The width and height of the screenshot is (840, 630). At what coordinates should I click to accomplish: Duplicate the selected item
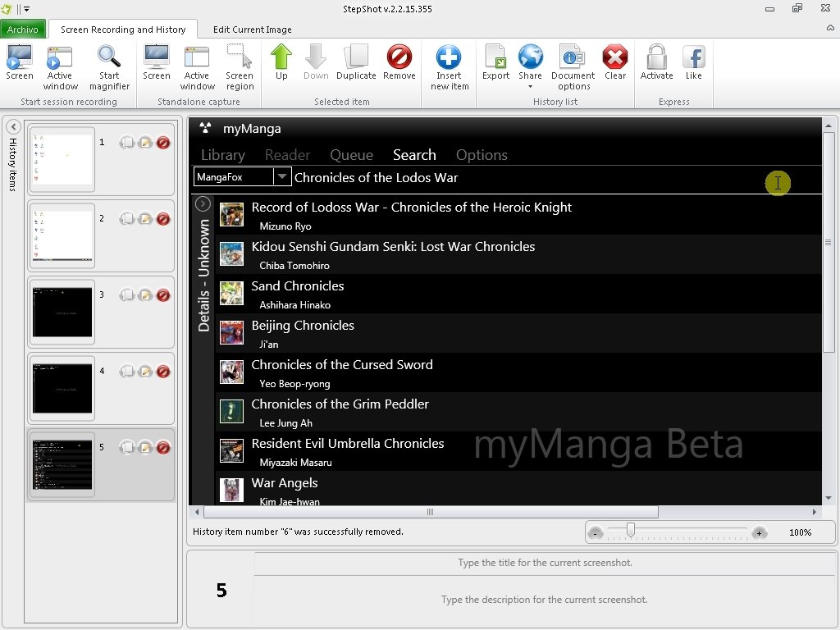tap(356, 62)
